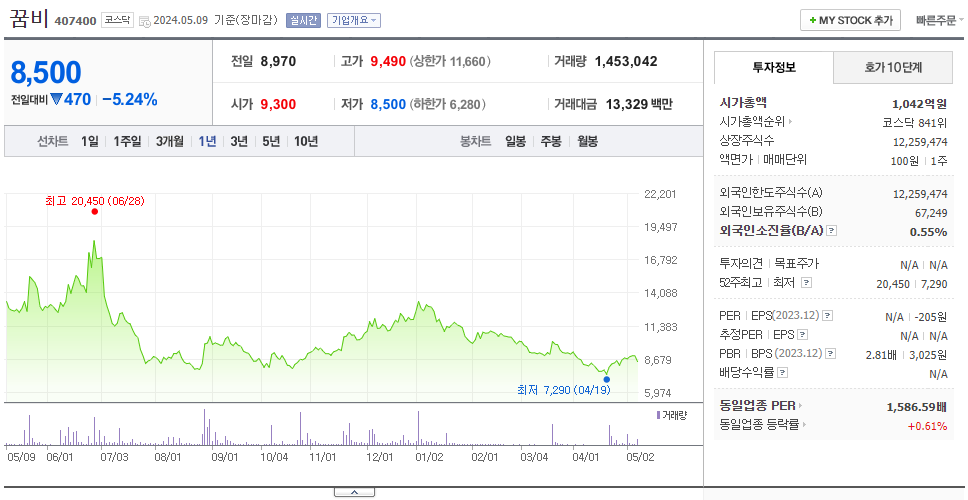Screen dimensions: 968x500
Task: Click the stock name 꿈비
Action: (29, 20)
